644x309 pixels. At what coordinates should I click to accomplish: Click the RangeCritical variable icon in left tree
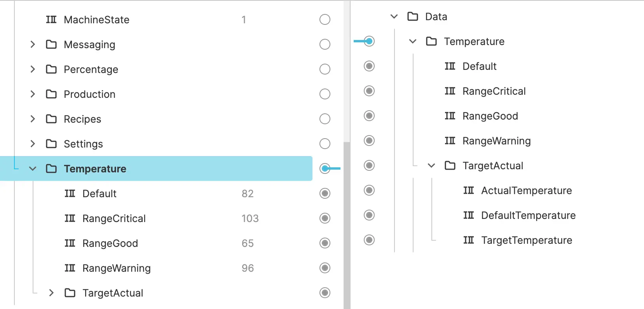coord(70,219)
